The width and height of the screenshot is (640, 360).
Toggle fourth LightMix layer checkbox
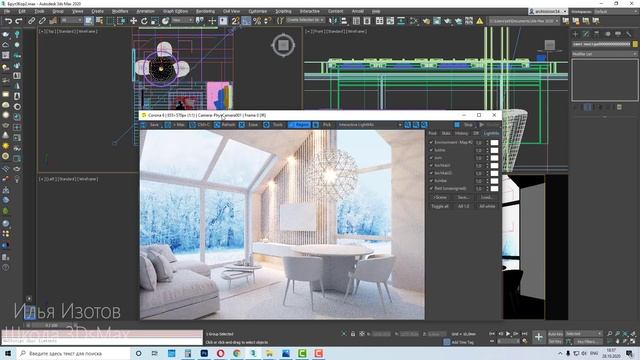pyautogui.click(x=431, y=165)
